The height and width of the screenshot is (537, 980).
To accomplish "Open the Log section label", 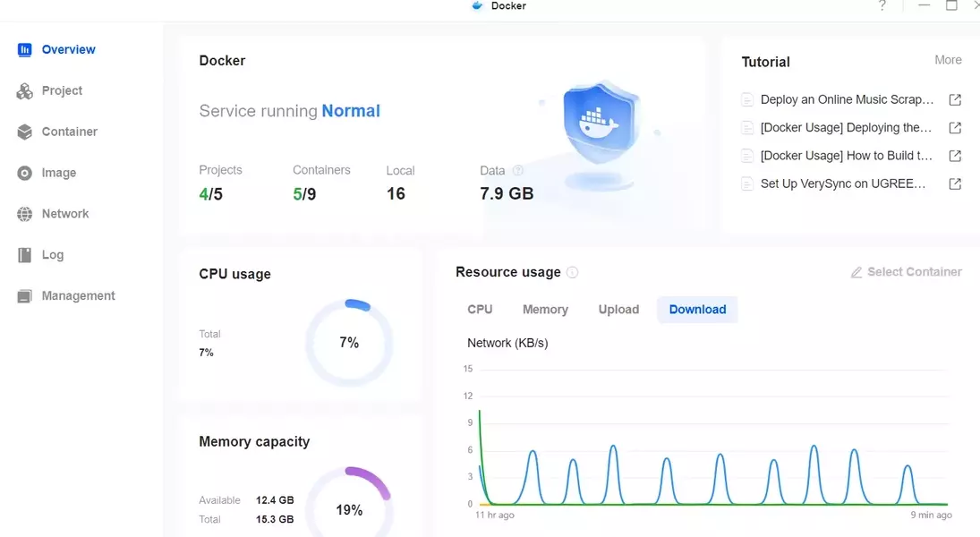I will (53, 255).
